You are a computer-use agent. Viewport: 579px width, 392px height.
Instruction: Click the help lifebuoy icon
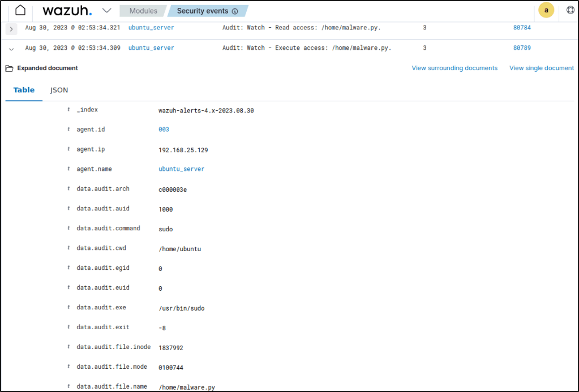(x=570, y=10)
